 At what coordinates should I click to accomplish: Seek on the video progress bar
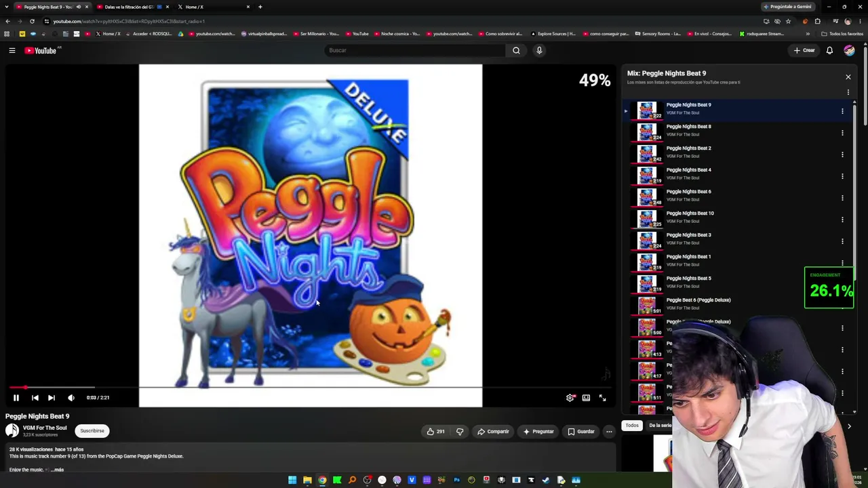tap(309, 388)
